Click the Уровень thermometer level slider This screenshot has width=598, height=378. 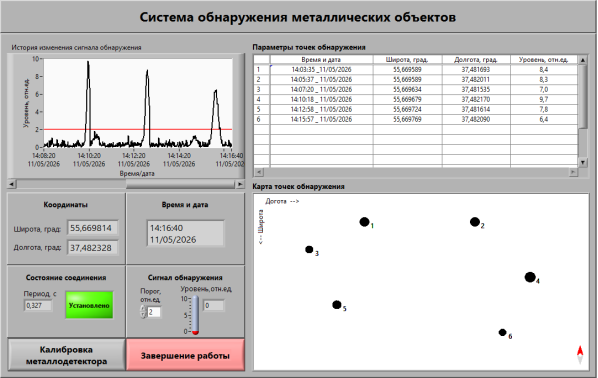(x=195, y=315)
